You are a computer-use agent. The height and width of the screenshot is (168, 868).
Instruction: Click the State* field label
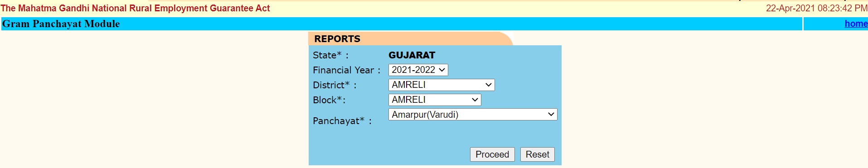330,55
